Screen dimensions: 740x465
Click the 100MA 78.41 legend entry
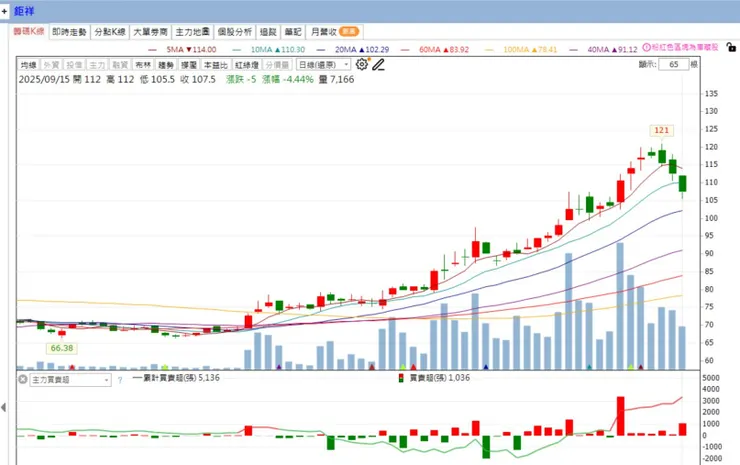521,49
